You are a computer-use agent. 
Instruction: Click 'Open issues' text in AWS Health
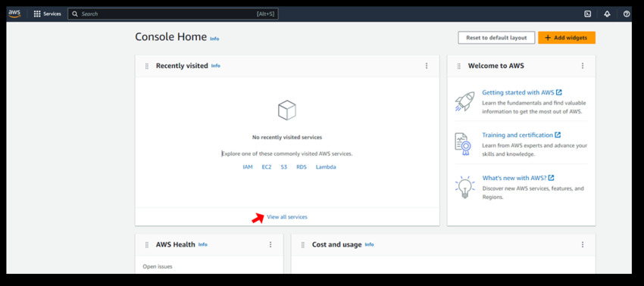point(158,267)
